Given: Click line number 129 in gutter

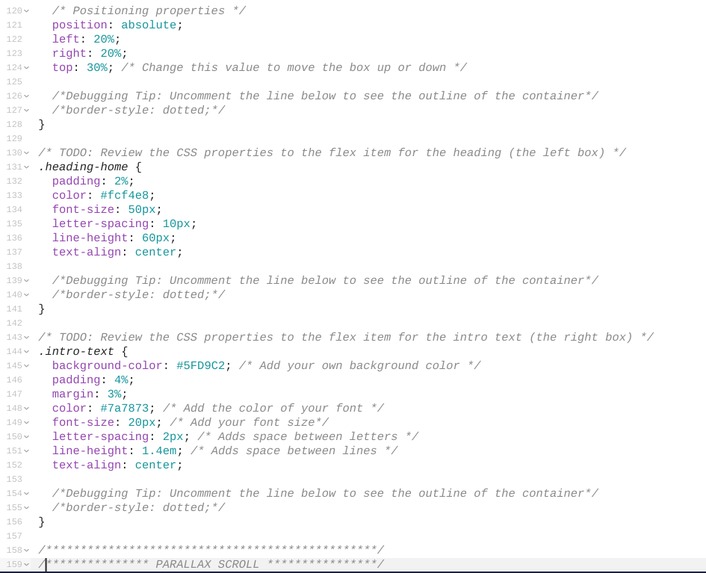Looking at the screenshot, I should pos(14,139).
